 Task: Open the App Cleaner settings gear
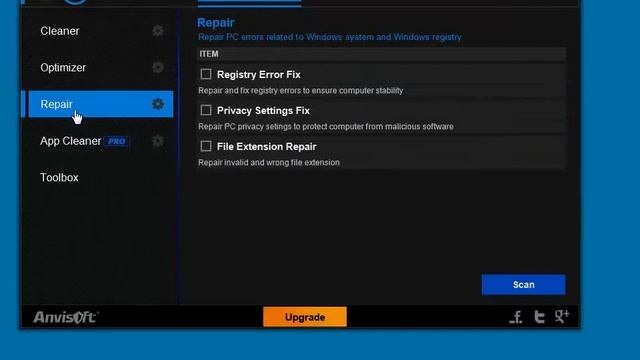(x=158, y=141)
